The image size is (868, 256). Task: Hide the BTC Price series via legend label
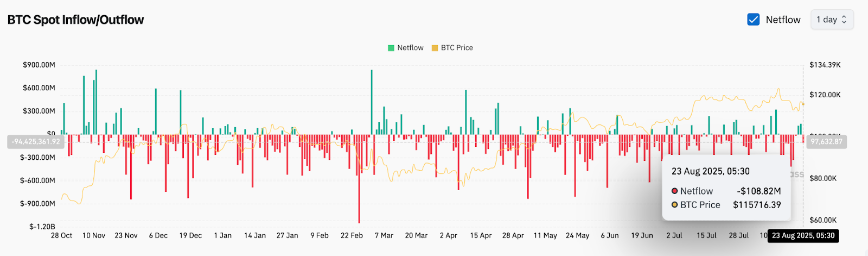457,48
